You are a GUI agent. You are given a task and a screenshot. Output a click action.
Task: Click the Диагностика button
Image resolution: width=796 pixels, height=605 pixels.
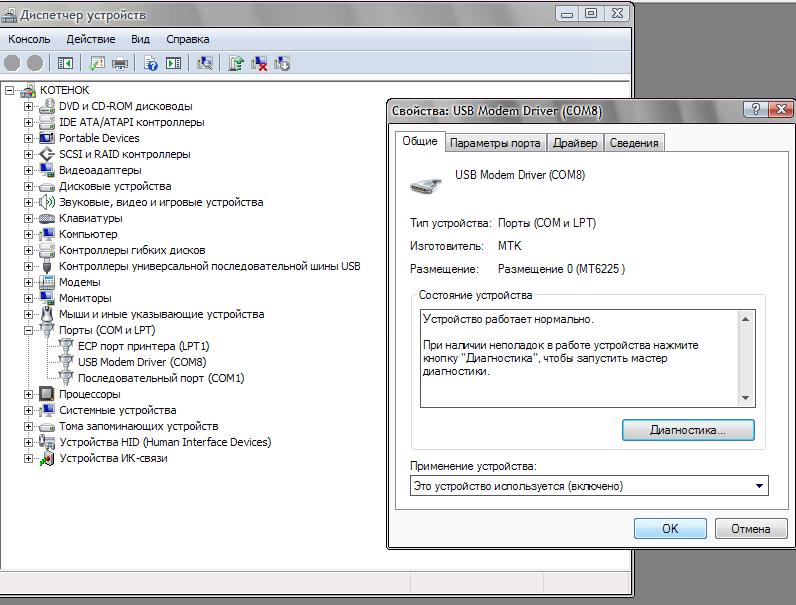coord(688,430)
